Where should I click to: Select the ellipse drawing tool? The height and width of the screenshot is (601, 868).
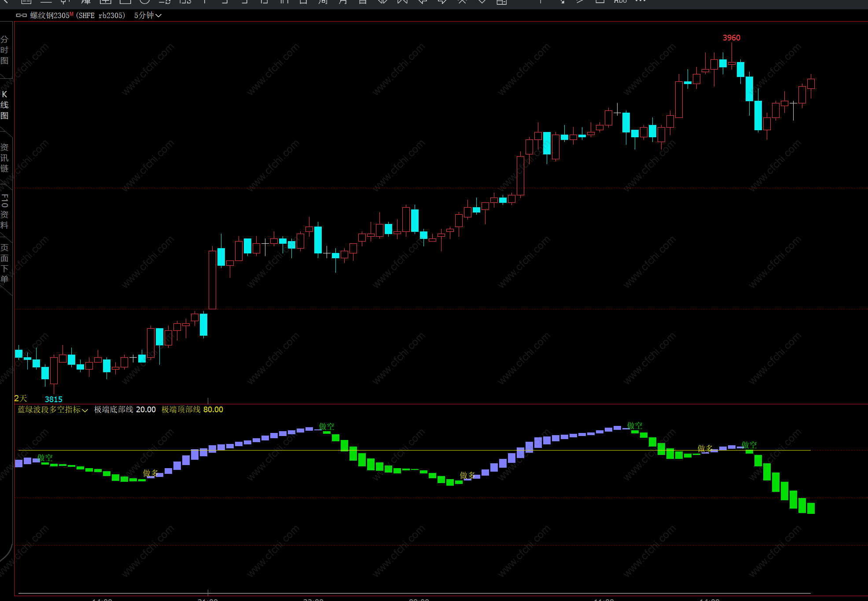[145, 2]
